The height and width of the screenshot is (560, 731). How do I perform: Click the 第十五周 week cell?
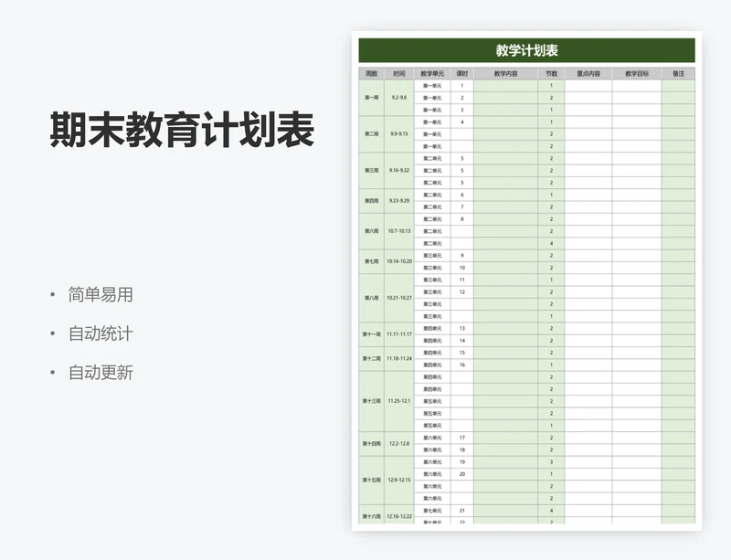coord(372,481)
